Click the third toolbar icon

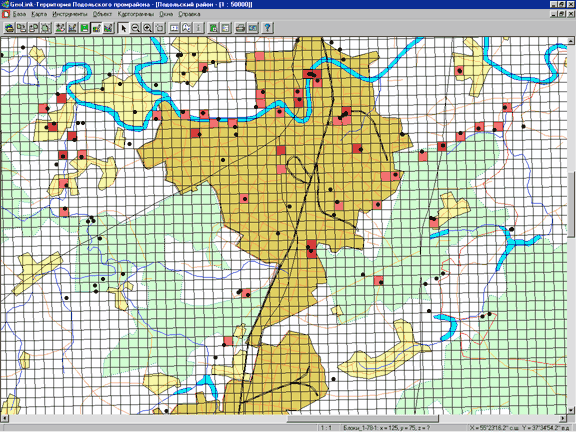click(x=33, y=28)
